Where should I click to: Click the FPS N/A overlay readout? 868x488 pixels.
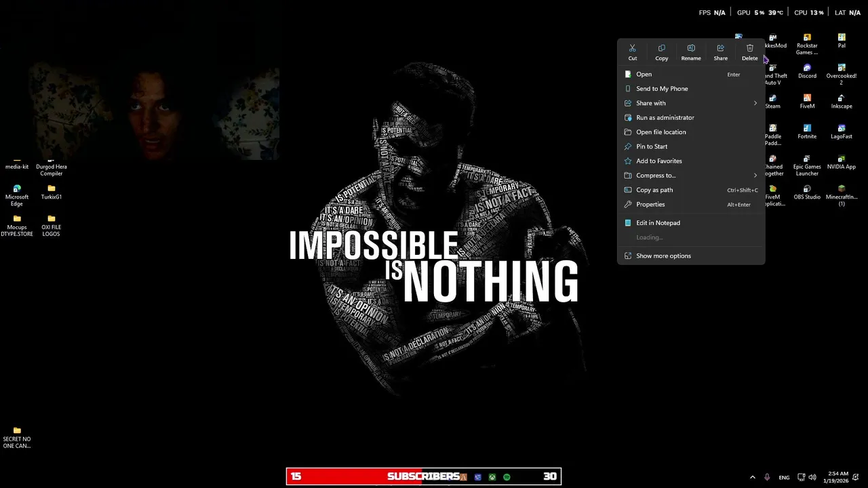point(712,13)
